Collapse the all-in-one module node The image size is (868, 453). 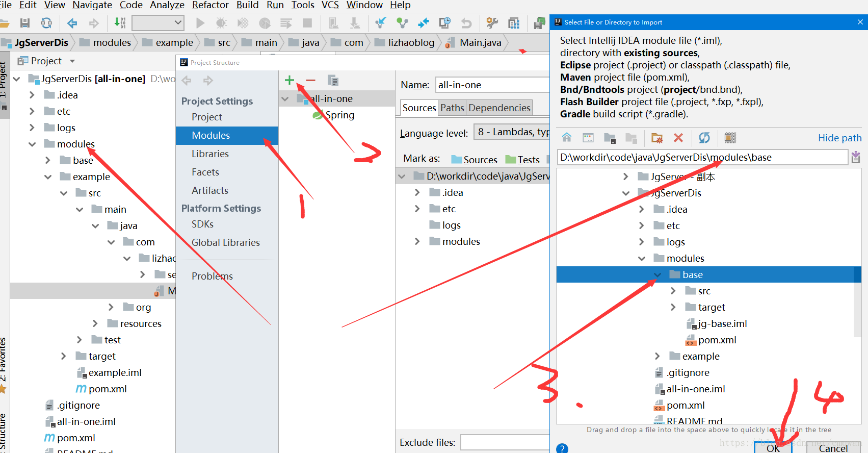(285, 99)
